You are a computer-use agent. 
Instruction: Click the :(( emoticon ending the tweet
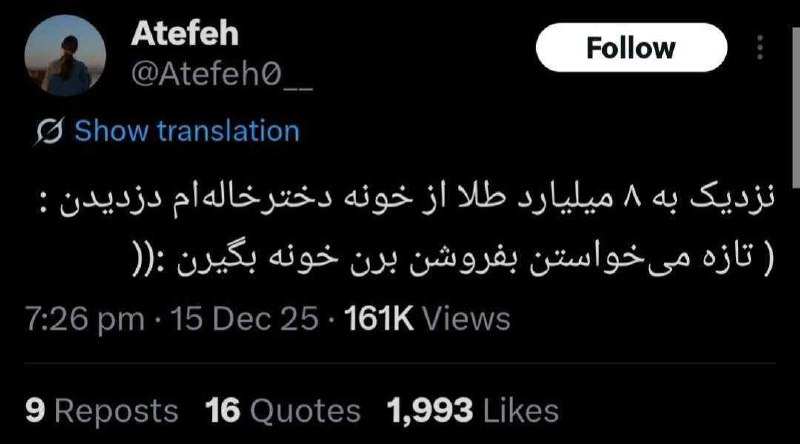click(152, 258)
